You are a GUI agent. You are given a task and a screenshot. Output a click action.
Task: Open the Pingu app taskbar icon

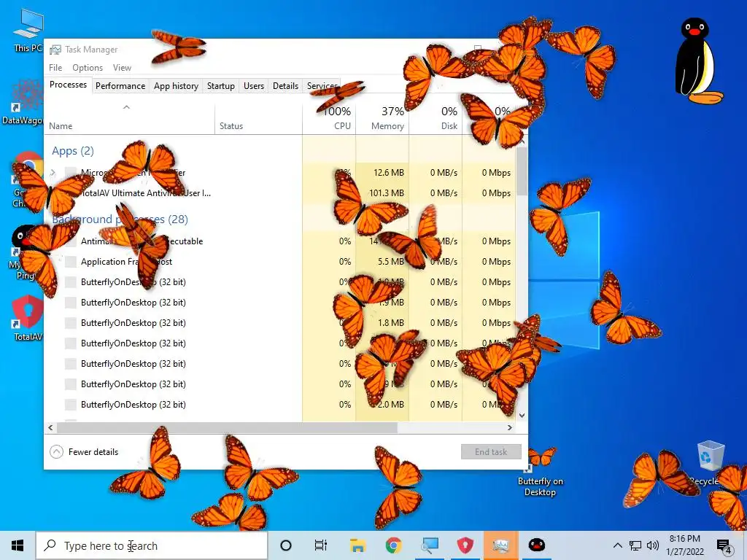[x=536, y=545]
